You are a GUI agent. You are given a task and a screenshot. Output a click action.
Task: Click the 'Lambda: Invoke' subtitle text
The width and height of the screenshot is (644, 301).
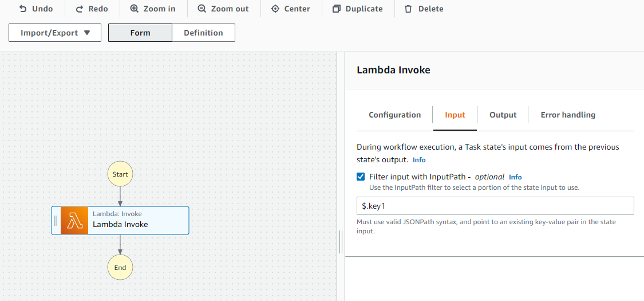117,214
